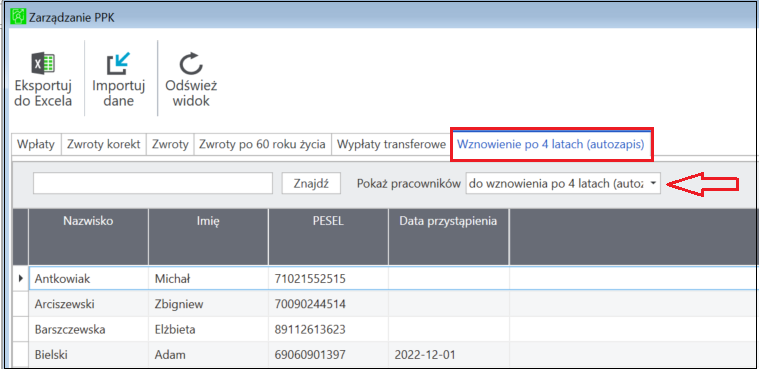Open the Zwroty tab
Viewport: 759px width, 369px height.
click(x=170, y=144)
